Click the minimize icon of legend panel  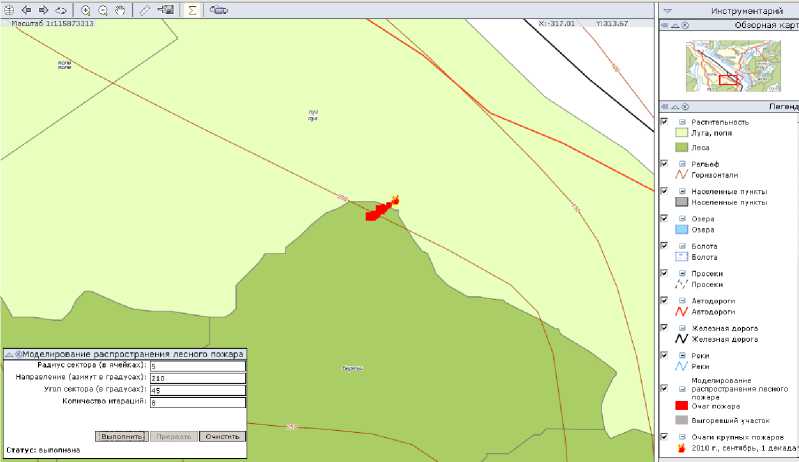(675, 106)
